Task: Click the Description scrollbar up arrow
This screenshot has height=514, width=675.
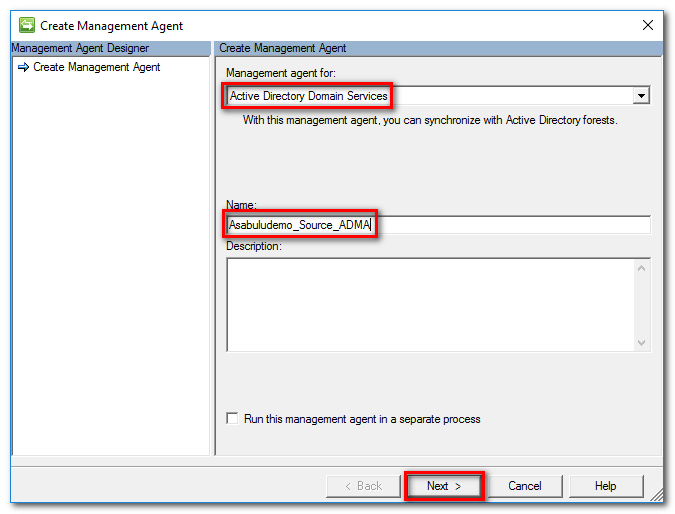Action: (641, 268)
